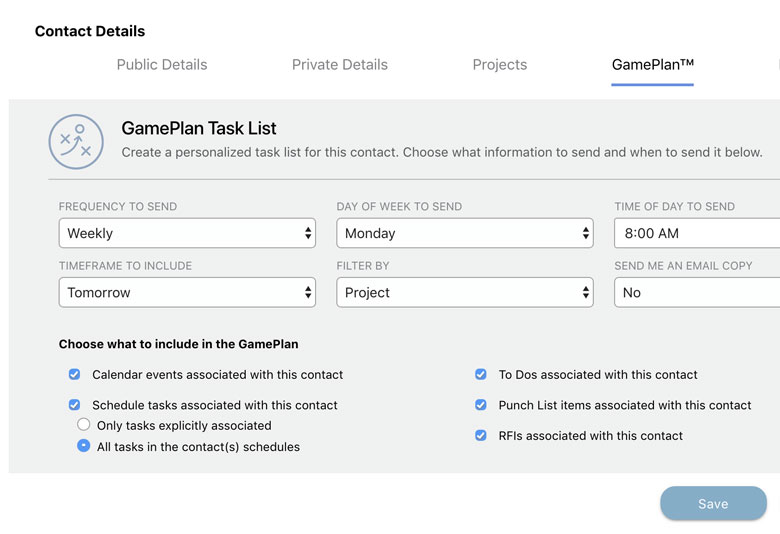Click the DAY OF WEEK TO SEND label

[399, 207]
